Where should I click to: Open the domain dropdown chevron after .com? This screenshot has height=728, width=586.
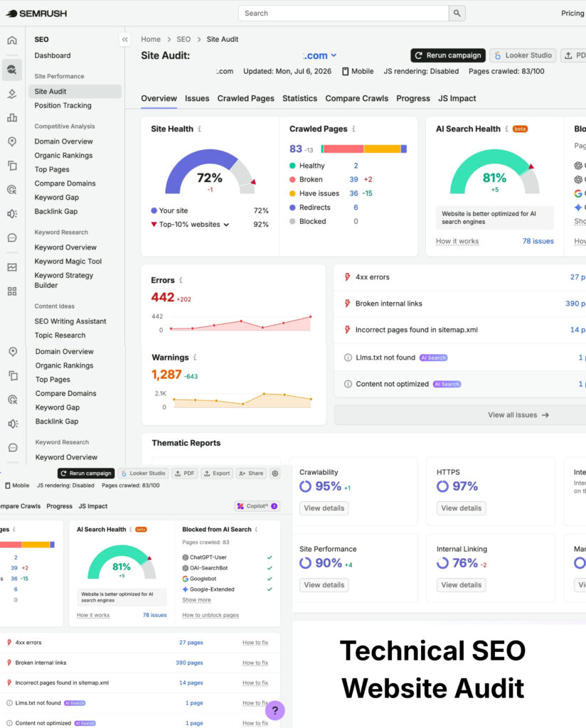click(334, 55)
